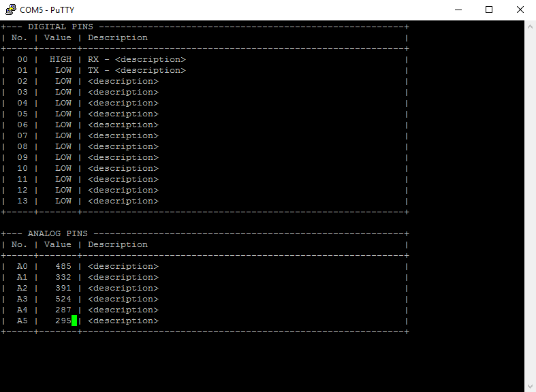Screen dimensions: 536x392
Task: Click the COM5 - PuTTY title text
Action: 47,10
